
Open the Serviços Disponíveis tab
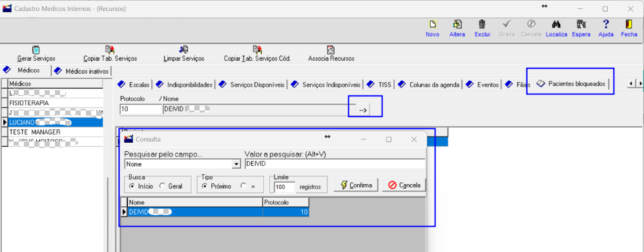(x=252, y=85)
